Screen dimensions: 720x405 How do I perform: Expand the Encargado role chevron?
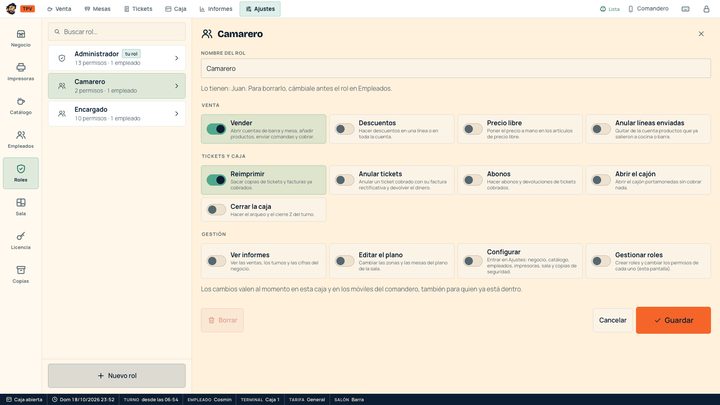pyautogui.click(x=177, y=114)
